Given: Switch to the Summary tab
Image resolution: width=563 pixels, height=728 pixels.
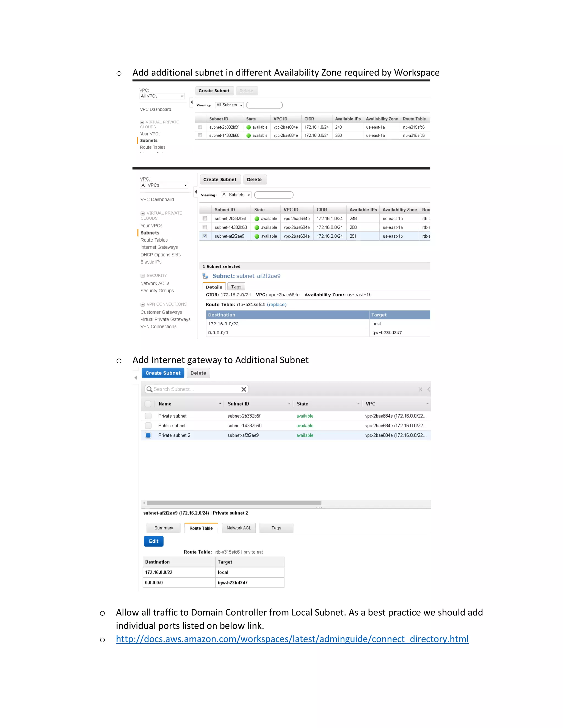Looking at the screenshot, I should pos(164,528).
